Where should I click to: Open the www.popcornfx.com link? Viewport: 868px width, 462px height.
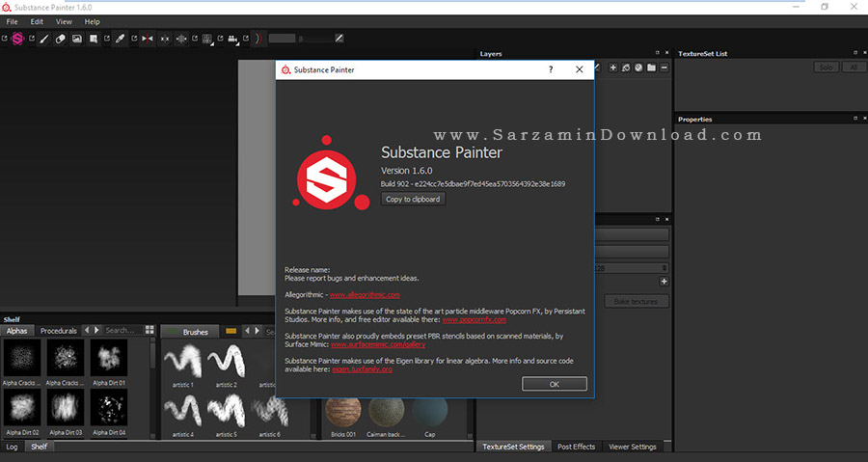(474, 320)
